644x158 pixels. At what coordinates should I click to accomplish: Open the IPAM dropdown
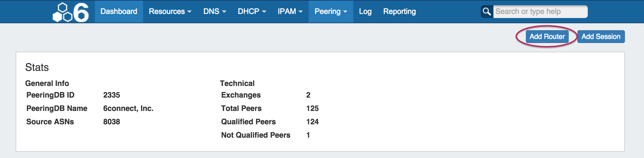[290, 12]
